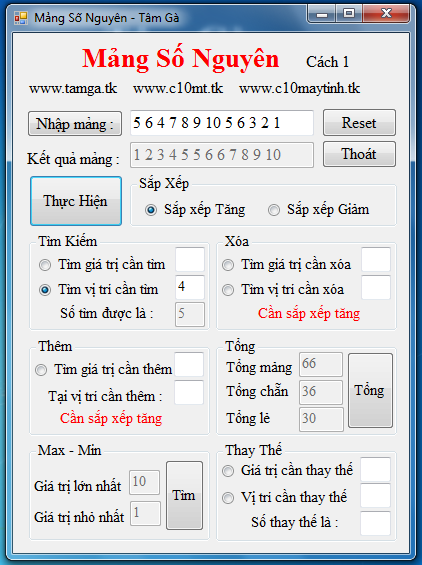Maximize the Mảng Số Nguyên window
Screen dimensions: 422x565
click(x=348, y=14)
